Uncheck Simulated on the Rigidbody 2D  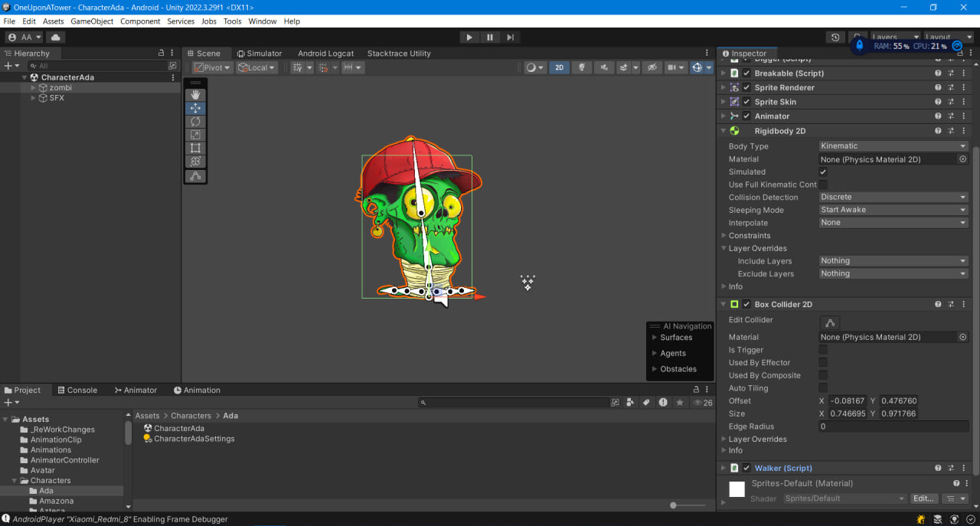pyautogui.click(x=823, y=172)
